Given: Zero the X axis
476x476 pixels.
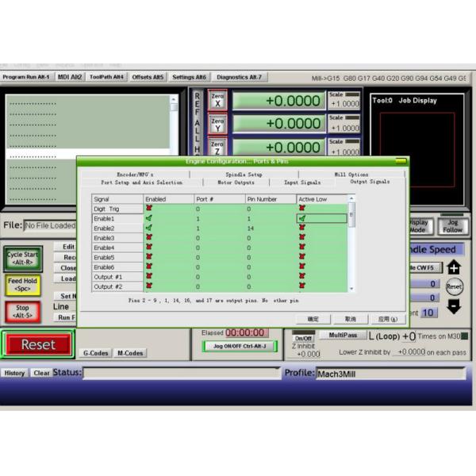Looking at the screenshot, I should [218, 100].
